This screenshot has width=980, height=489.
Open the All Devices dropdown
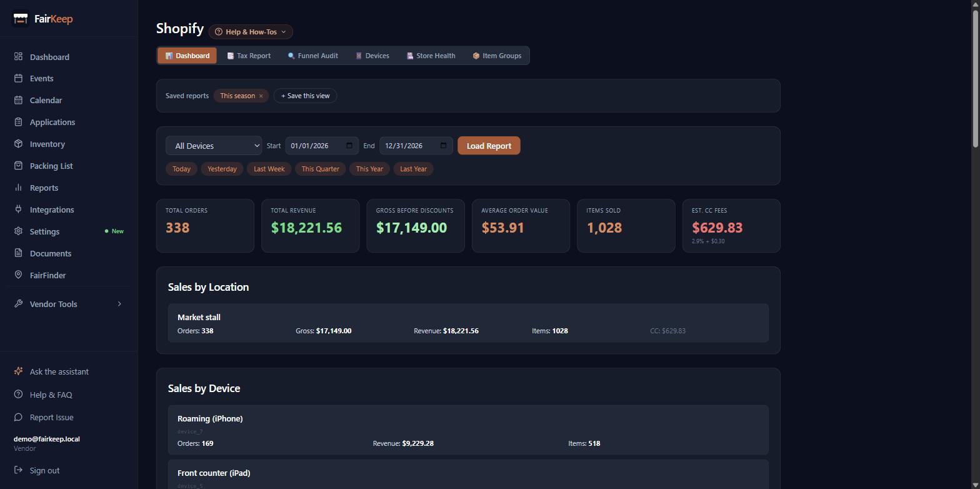pyautogui.click(x=214, y=146)
